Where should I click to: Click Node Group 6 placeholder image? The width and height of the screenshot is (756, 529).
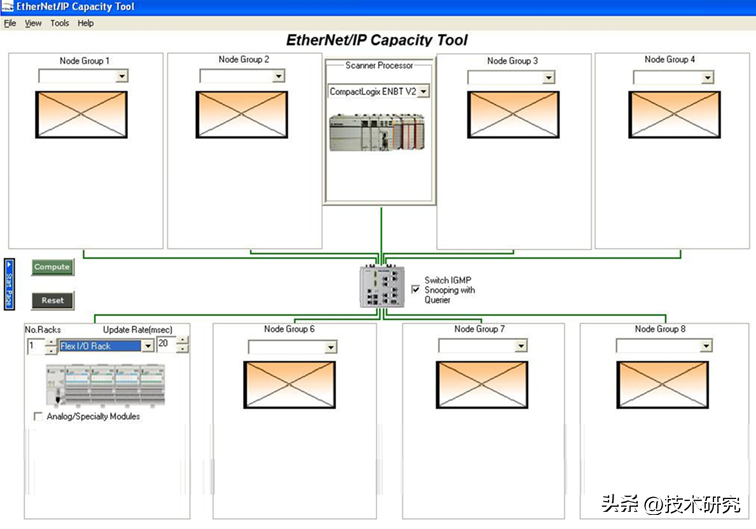point(290,384)
